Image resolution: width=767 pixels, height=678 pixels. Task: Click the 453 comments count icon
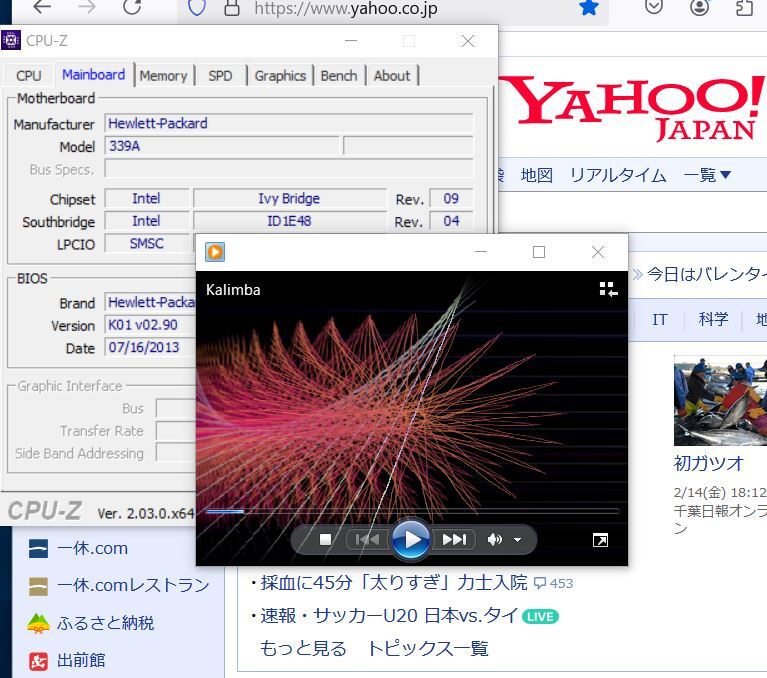pos(553,583)
